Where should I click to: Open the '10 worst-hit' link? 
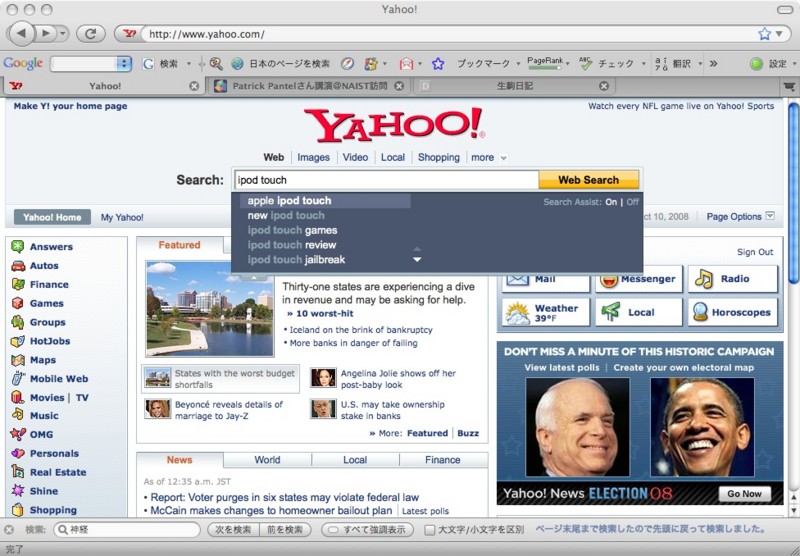(x=324, y=314)
